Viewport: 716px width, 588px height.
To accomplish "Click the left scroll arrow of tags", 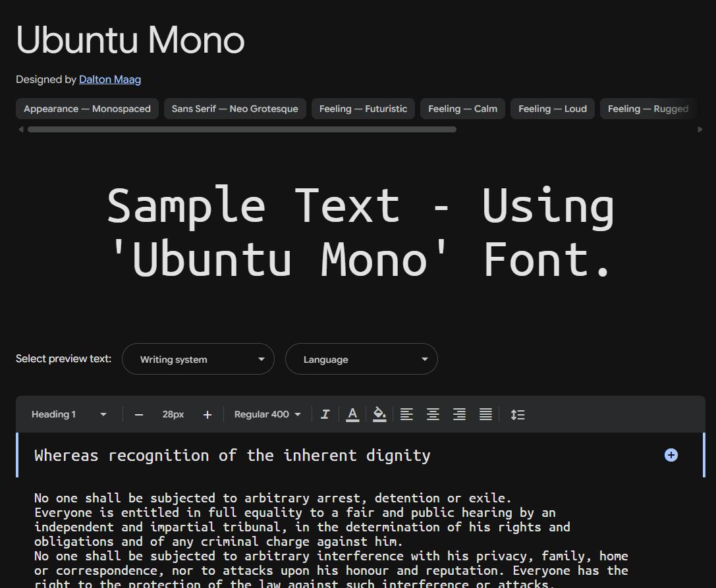I will click(x=20, y=130).
